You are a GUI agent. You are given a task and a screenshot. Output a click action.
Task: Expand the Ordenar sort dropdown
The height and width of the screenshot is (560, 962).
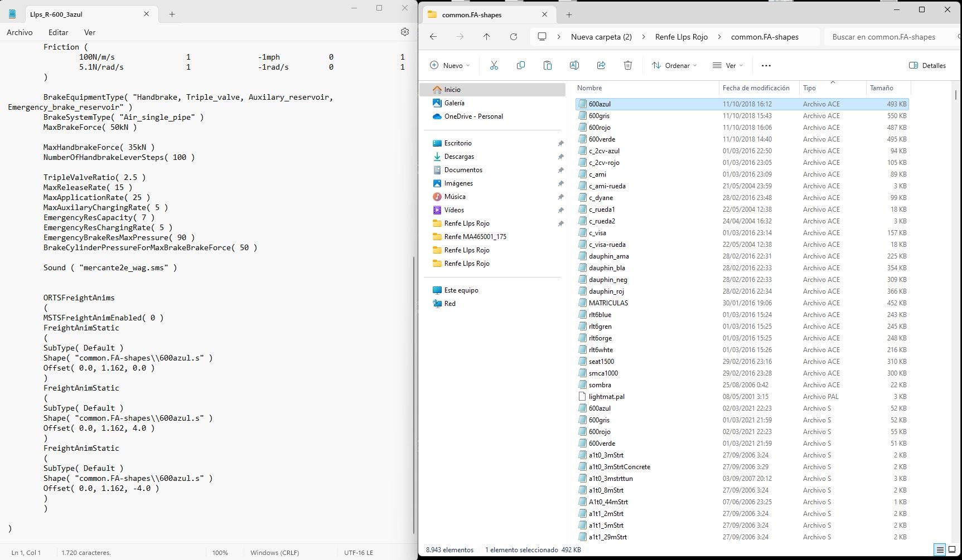point(674,65)
